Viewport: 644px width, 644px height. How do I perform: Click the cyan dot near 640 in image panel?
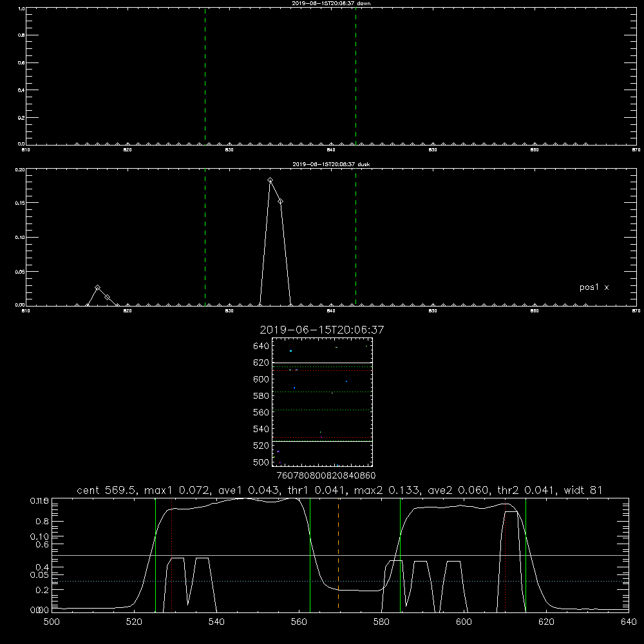291,351
